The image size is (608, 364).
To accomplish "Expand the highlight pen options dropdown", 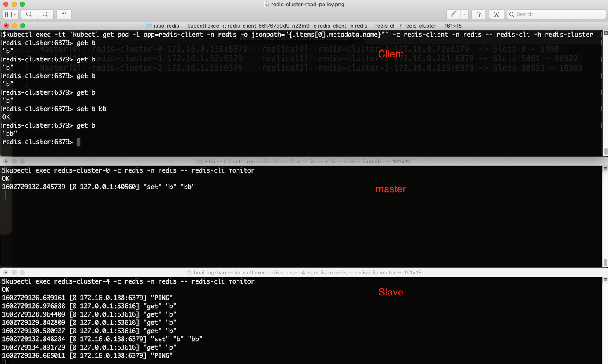I will (x=464, y=14).
